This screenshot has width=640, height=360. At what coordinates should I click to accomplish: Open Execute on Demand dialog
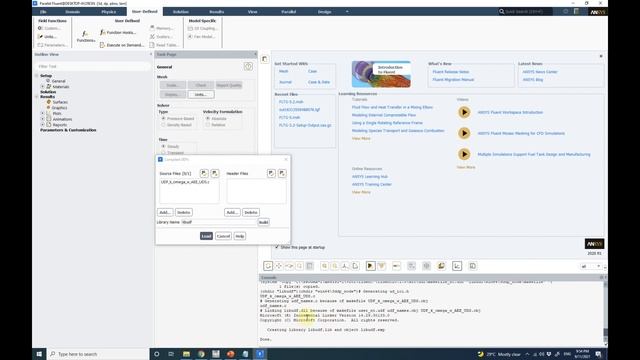(122, 45)
